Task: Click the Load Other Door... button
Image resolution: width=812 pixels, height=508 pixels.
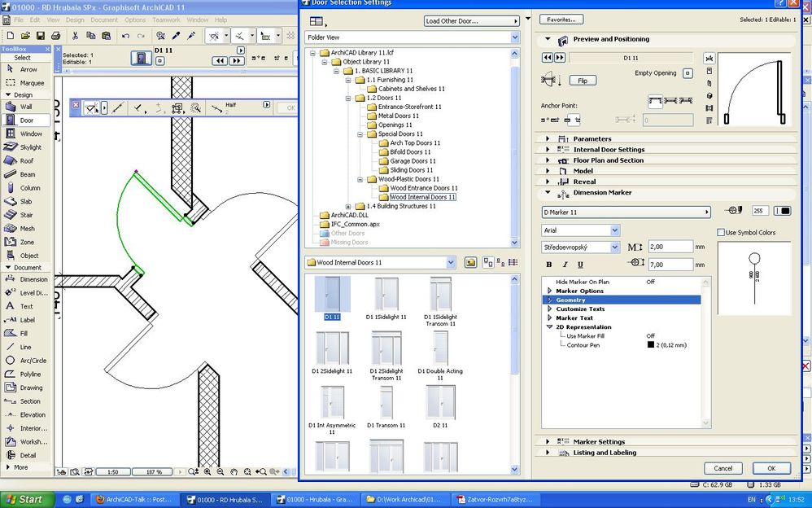Action: [x=471, y=20]
